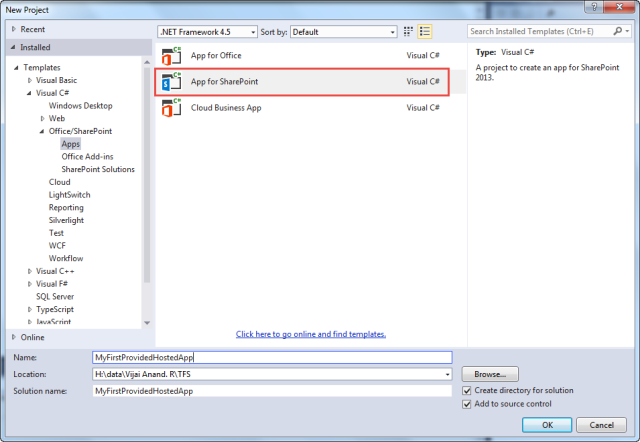Image resolution: width=640 pixels, height=442 pixels.
Task: Open the Sort by Default dropdown
Action: 344,32
